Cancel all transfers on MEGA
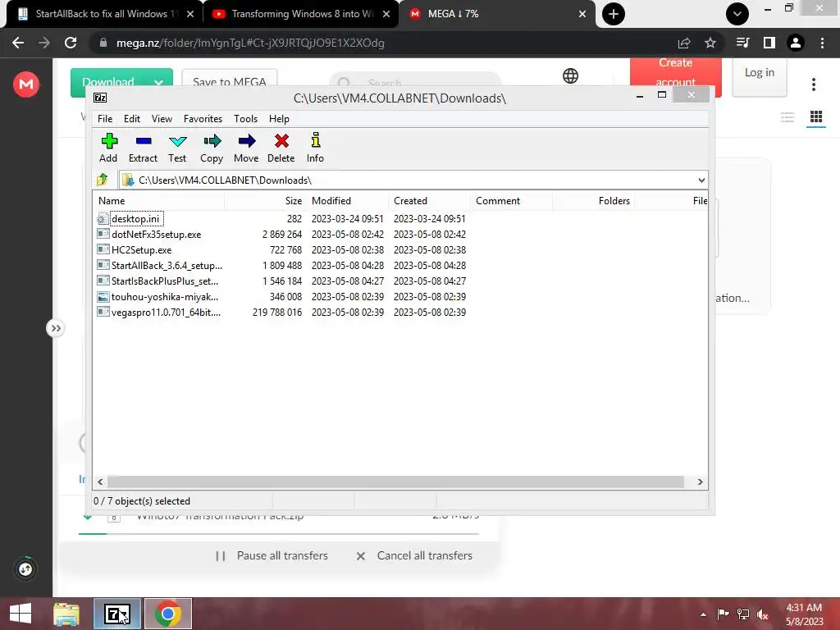The width and height of the screenshot is (840, 630). [414, 555]
